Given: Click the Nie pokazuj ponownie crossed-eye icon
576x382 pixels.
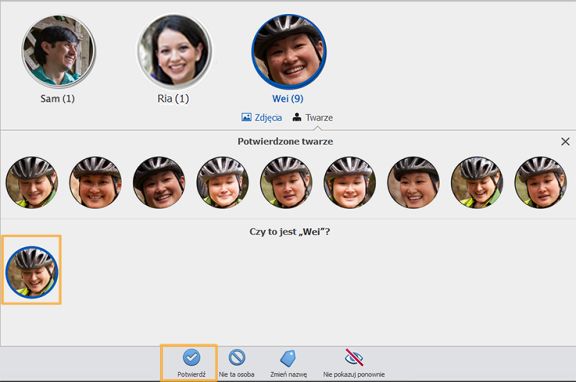Looking at the screenshot, I should point(354,357).
